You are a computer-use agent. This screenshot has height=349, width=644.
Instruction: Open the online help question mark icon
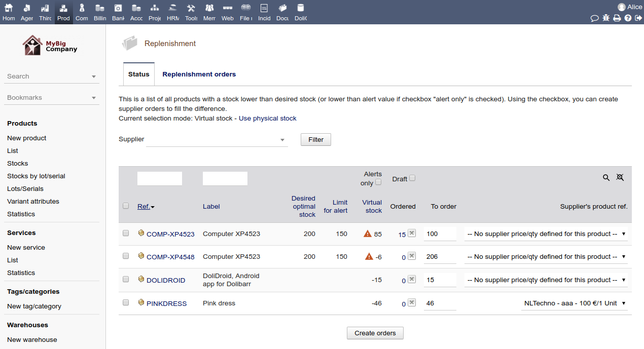tap(628, 18)
